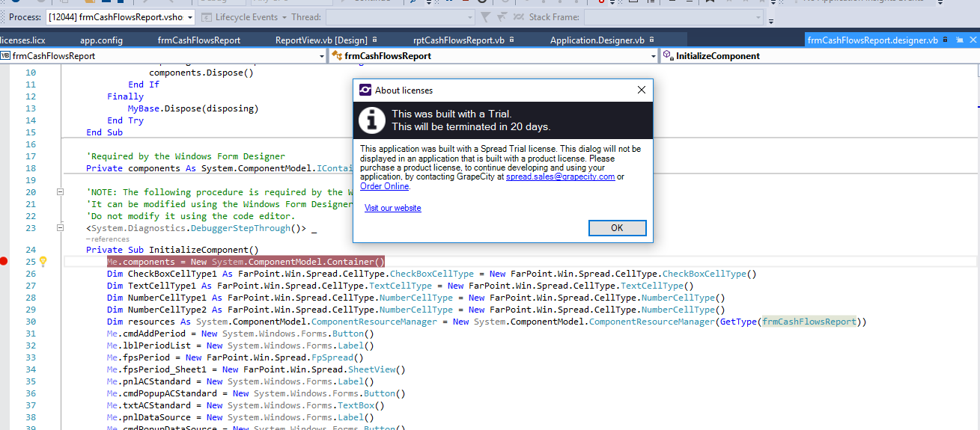The image size is (980, 430).
Task: Click the highlighted Me.components line 25
Action: coord(246,262)
